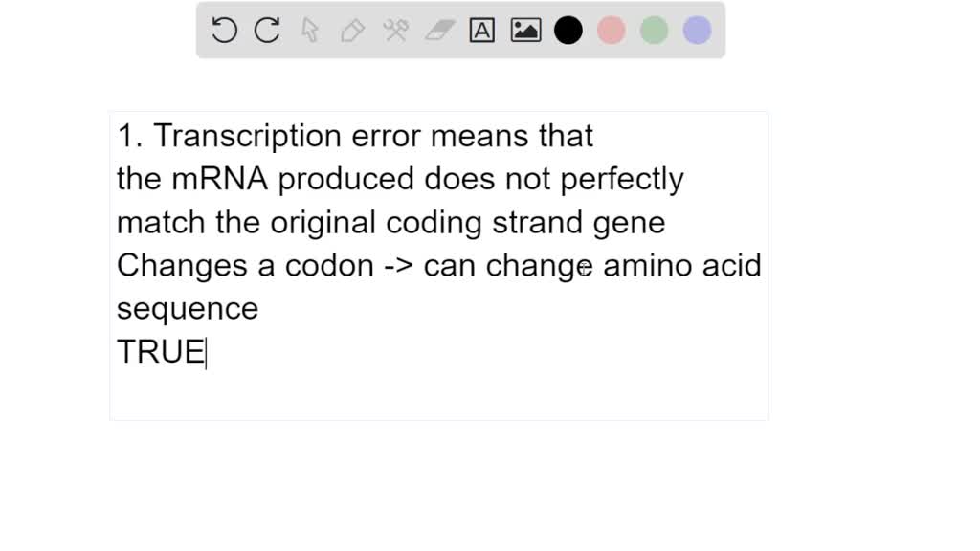Activate the drawing toolbar

459,30
